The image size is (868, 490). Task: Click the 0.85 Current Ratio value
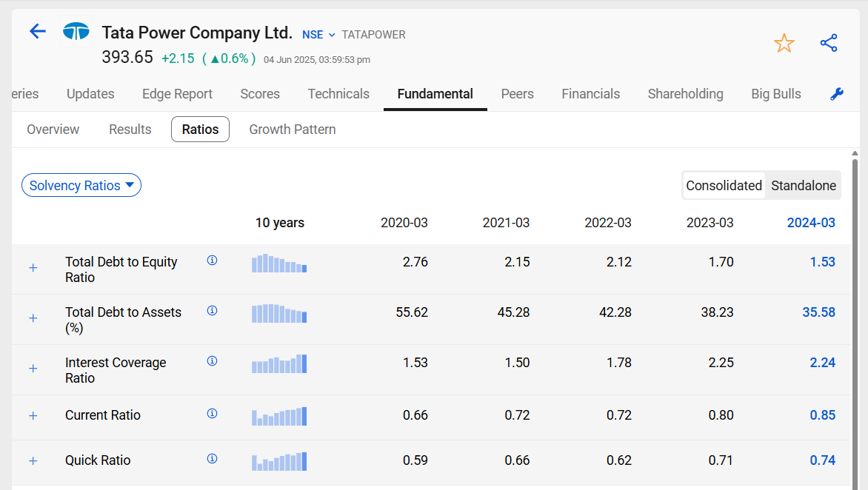click(823, 415)
